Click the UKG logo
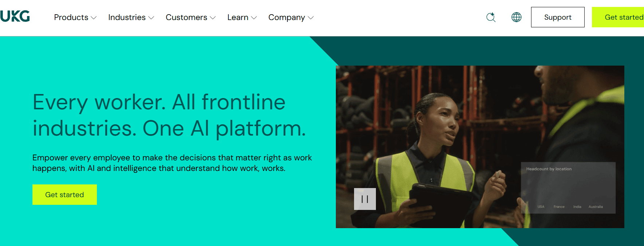This screenshot has width=644, height=246. pos(15,16)
